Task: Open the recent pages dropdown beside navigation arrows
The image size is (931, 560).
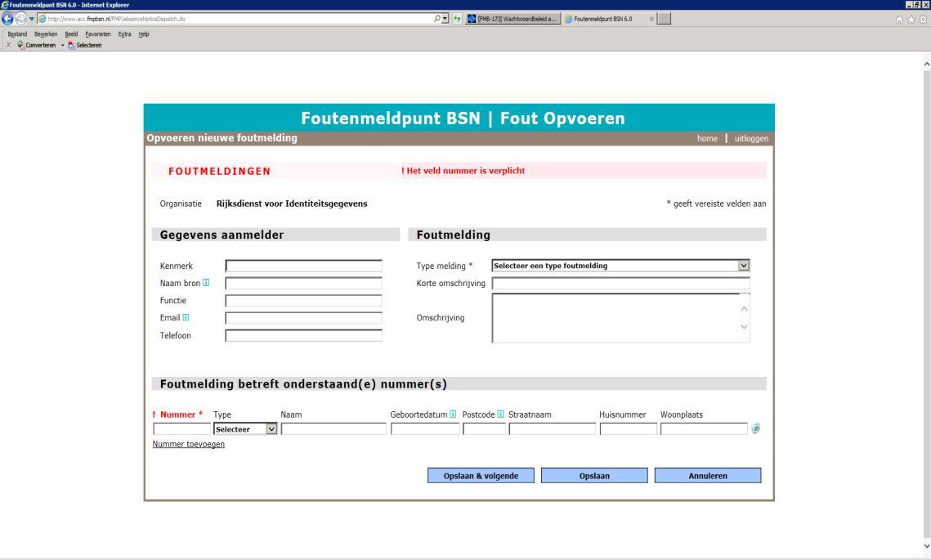Action: [x=31, y=19]
